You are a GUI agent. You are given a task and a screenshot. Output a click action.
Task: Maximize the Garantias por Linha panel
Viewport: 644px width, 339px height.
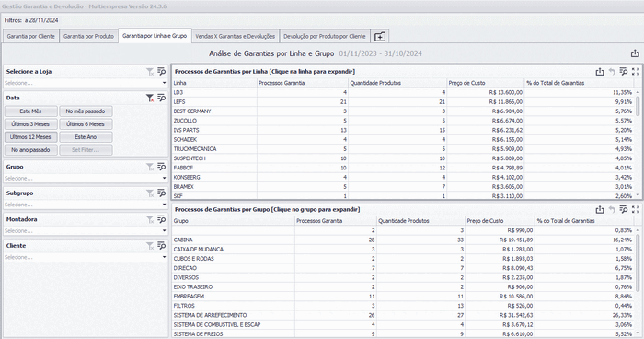pyautogui.click(x=636, y=72)
